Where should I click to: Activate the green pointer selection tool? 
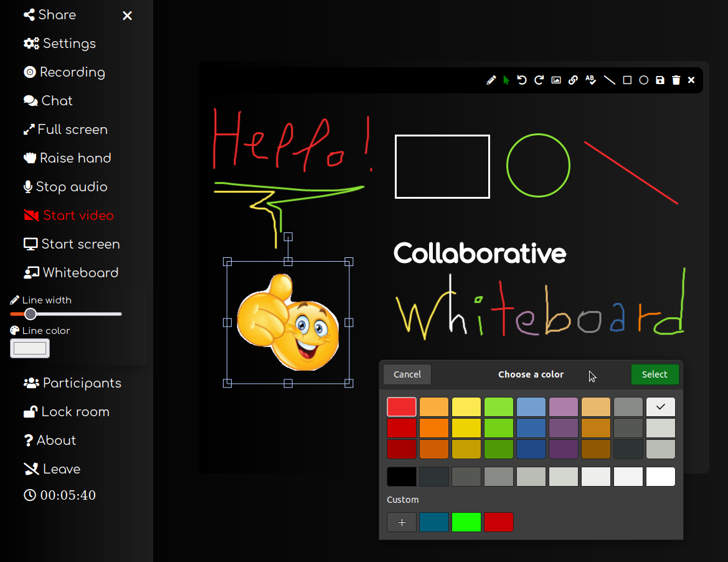(x=506, y=80)
